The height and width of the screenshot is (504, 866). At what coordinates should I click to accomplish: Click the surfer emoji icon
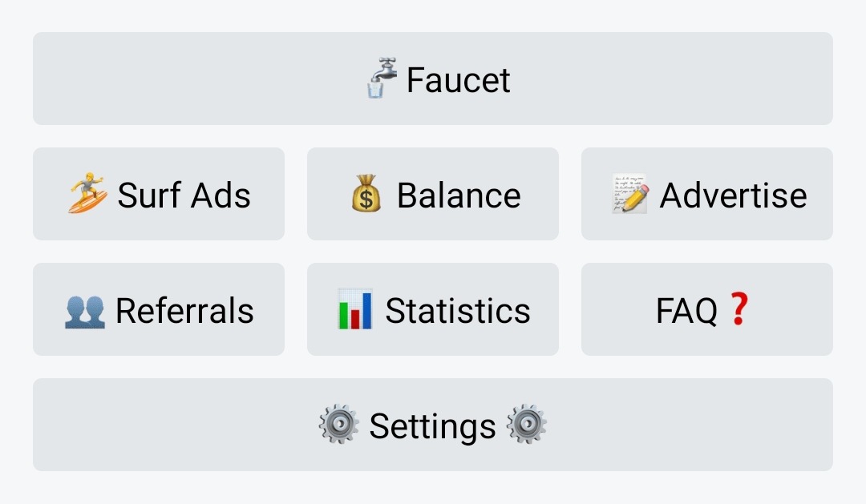(87, 194)
